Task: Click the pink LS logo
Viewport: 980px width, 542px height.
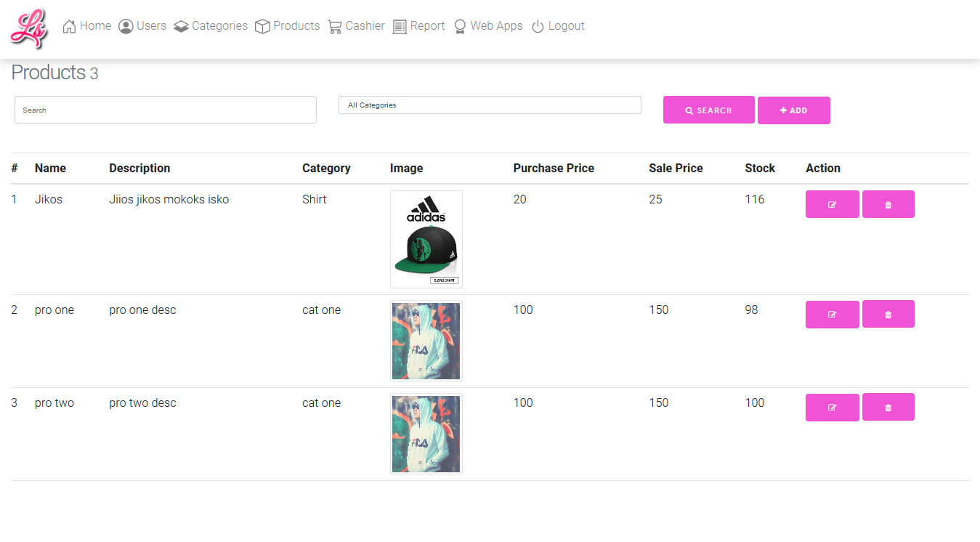Action: [x=28, y=28]
